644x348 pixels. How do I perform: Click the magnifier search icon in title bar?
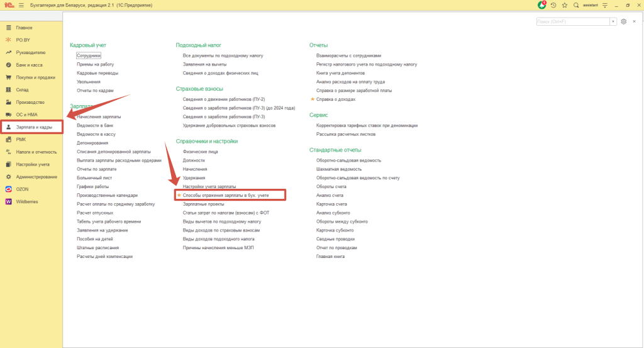(x=576, y=5)
